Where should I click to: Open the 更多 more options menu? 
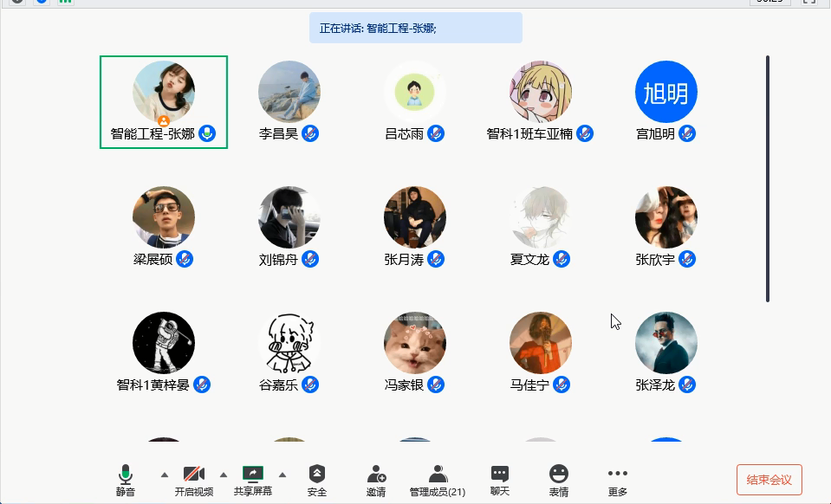coord(618,481)
